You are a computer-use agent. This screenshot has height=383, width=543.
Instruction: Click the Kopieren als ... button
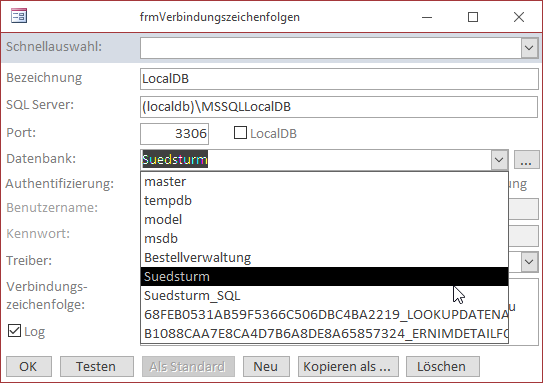pyautogui.click(x=348, y=366)
